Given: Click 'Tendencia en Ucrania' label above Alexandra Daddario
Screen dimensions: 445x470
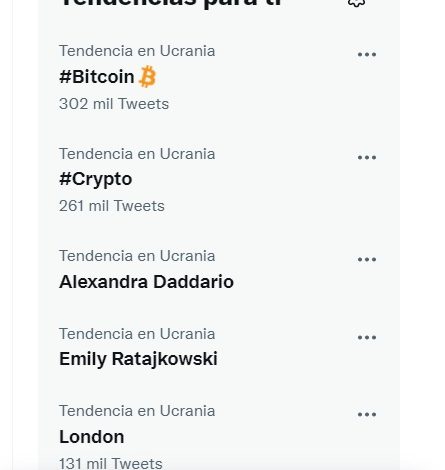Looking at the screenshot, I should [x=137, y=256].
